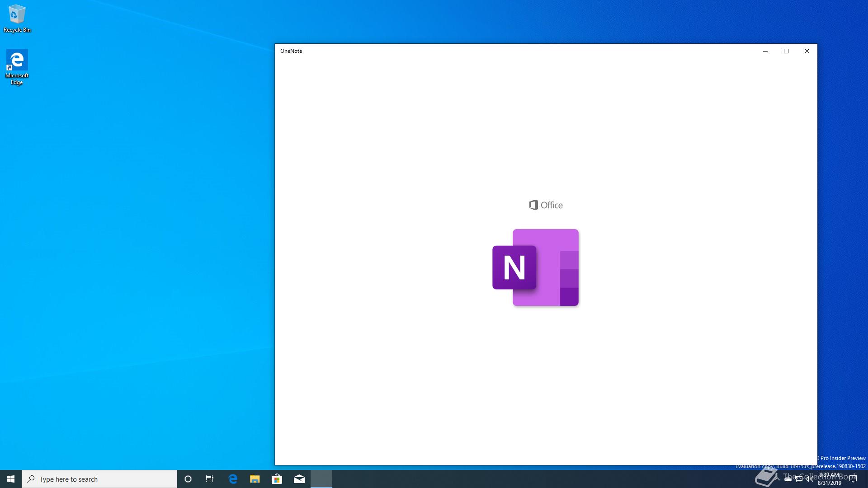Viewport: 868px width, 488px height.
Task: Open the volume speaker tray icon
Action: 810,479
